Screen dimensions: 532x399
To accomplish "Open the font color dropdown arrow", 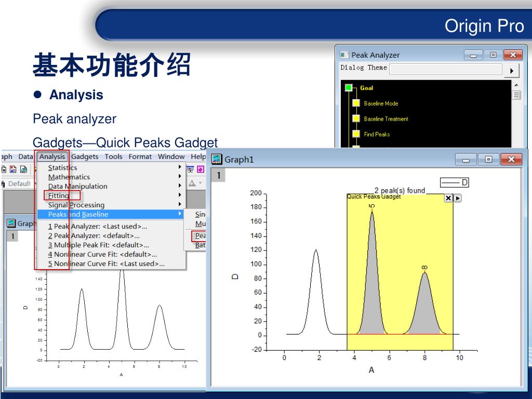I will tap(200, 183).
